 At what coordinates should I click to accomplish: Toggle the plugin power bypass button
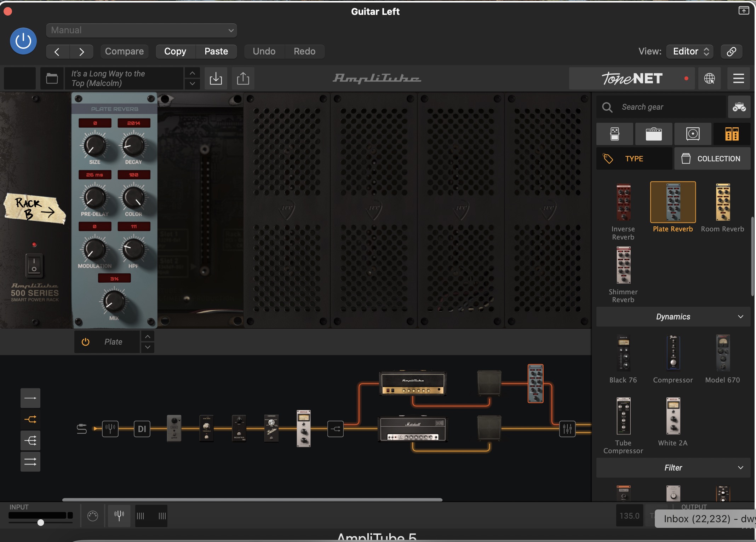coord(23,41)
